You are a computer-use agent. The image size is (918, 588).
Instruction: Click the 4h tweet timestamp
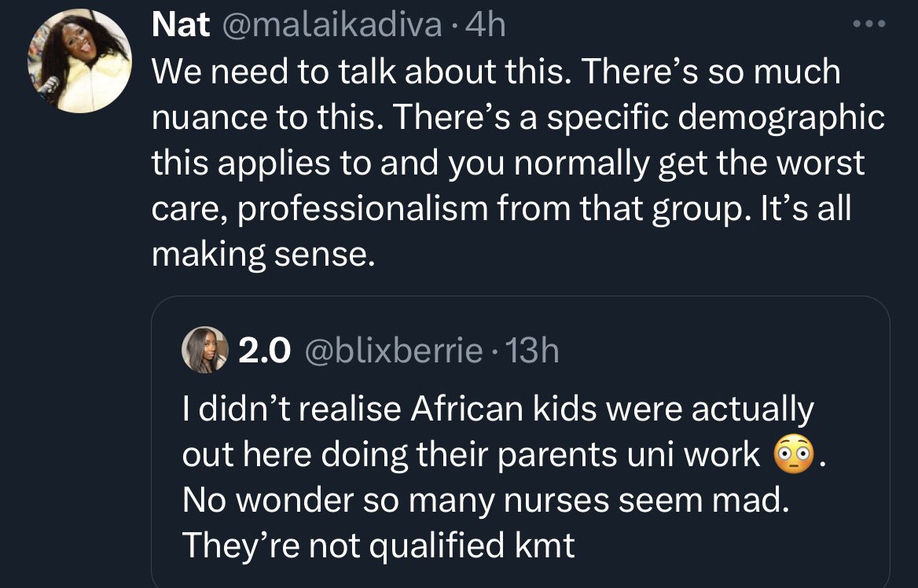tap(487, 26)
